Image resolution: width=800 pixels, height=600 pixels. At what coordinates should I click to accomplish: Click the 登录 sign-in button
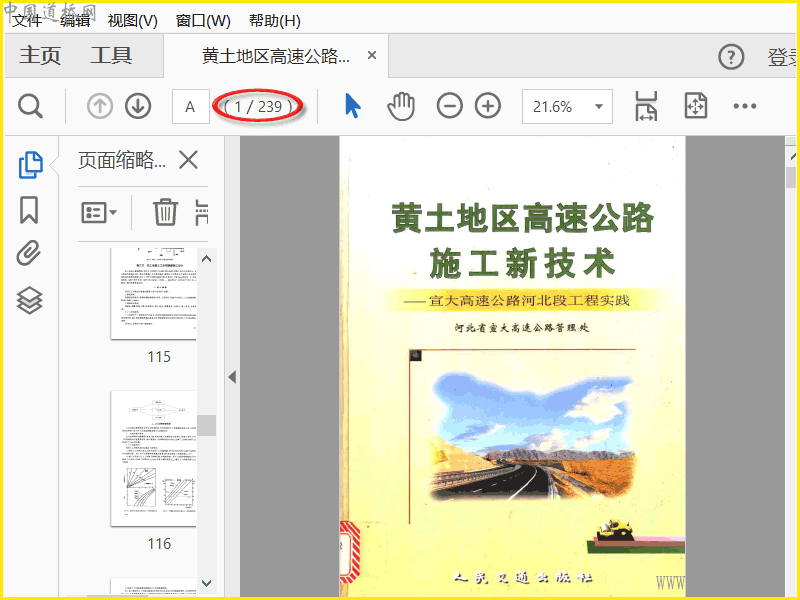782,57
